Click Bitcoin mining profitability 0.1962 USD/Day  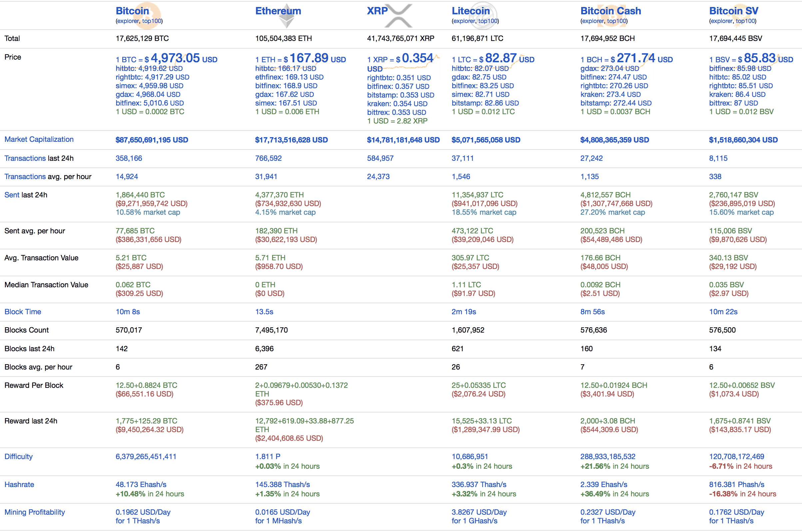[143, 512]
